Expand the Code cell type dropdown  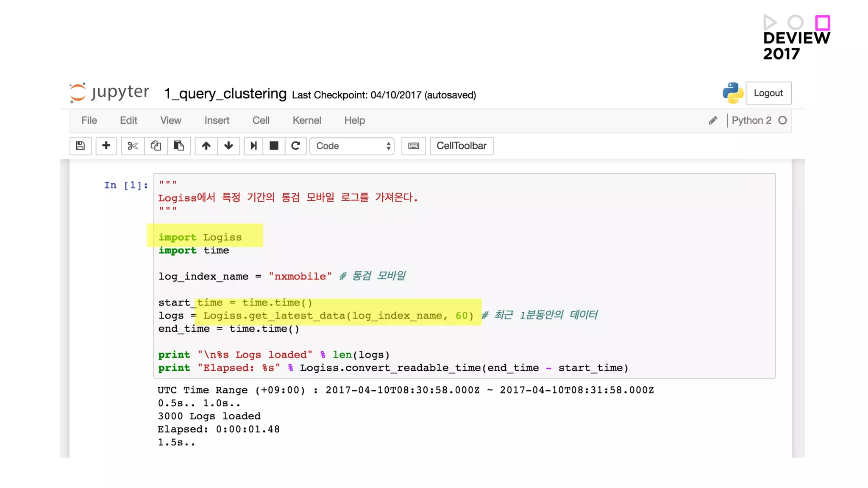click(352, 146)
